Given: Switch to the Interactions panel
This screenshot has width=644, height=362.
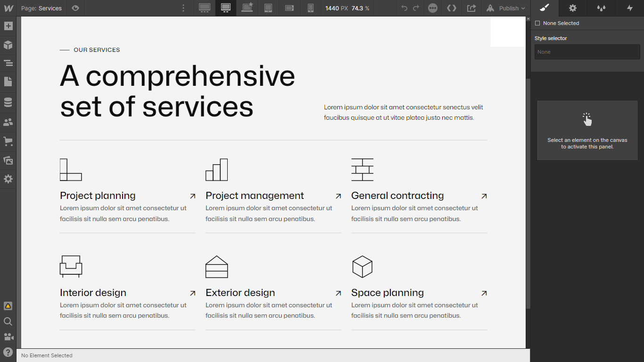Looking at the screenshot, I should [630, 8].
